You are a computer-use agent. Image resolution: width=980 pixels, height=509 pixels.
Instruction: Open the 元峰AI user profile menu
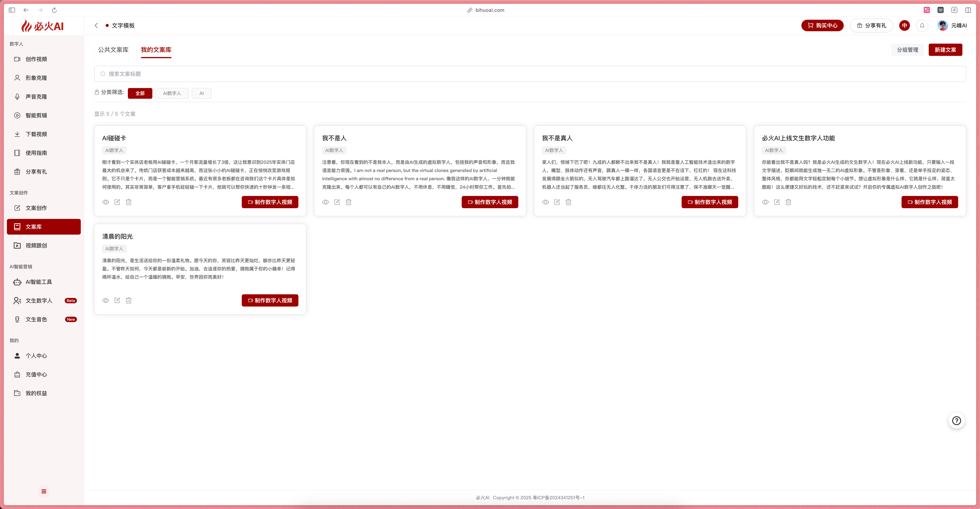pos(952,25)
